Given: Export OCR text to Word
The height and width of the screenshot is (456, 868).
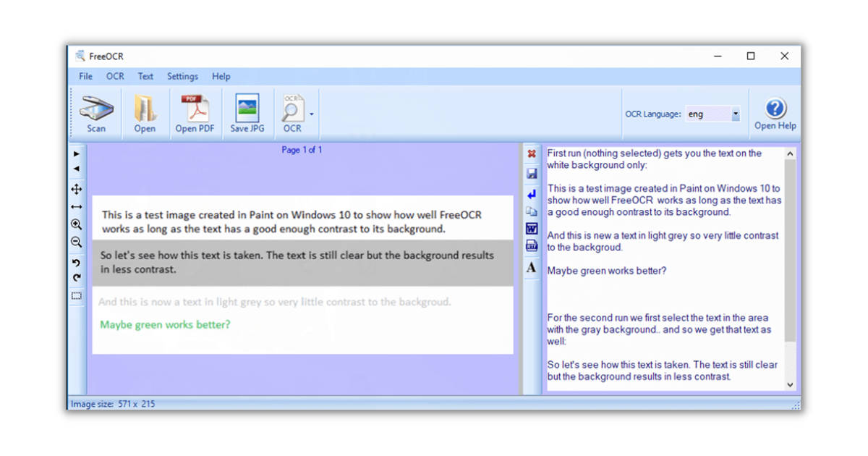Looking at the screenshot, I should coord(532,229).
